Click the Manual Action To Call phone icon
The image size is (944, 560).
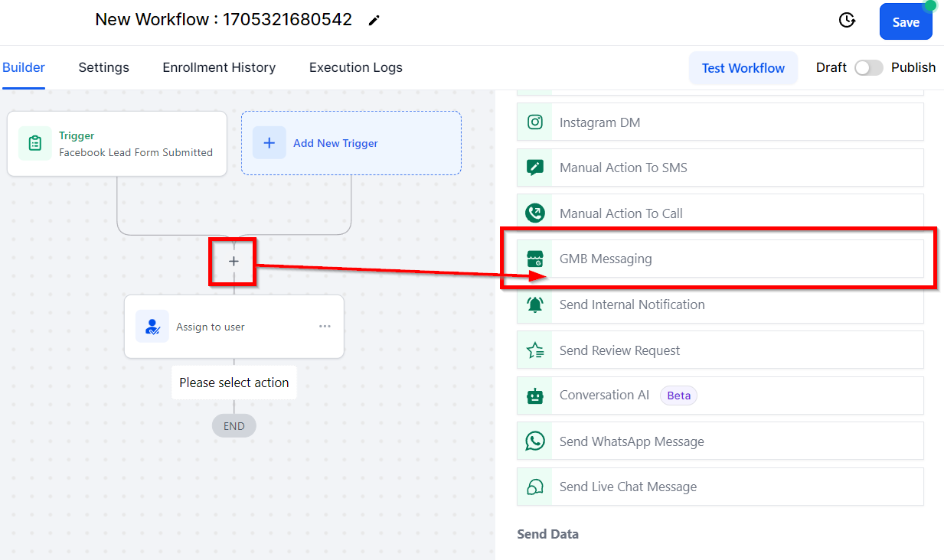point(535,213)
